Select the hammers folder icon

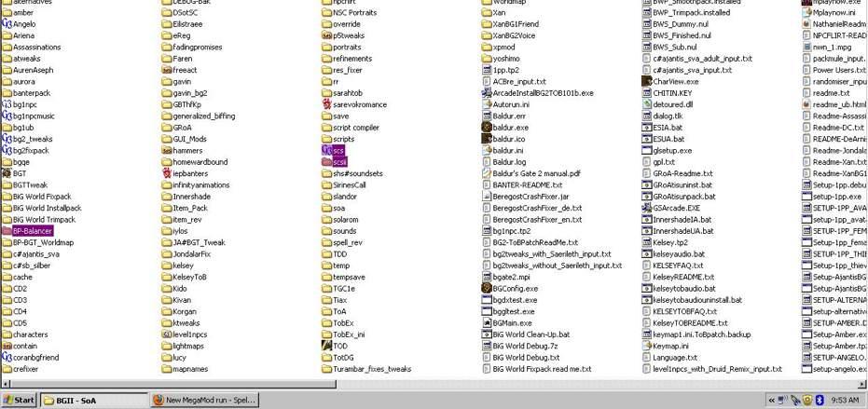point(167,150)
